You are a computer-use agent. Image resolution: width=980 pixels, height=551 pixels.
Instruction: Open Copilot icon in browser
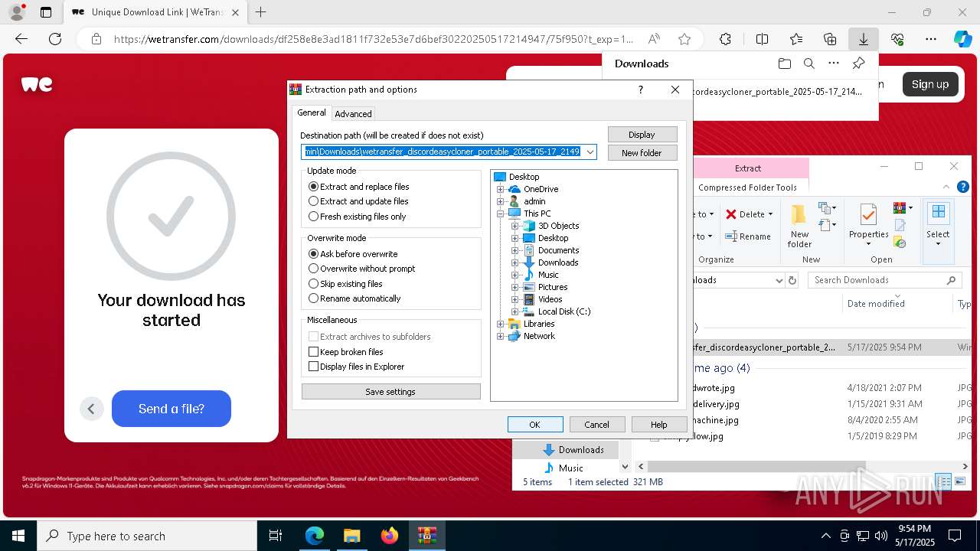pyautogui.click(x=962, y=39)
